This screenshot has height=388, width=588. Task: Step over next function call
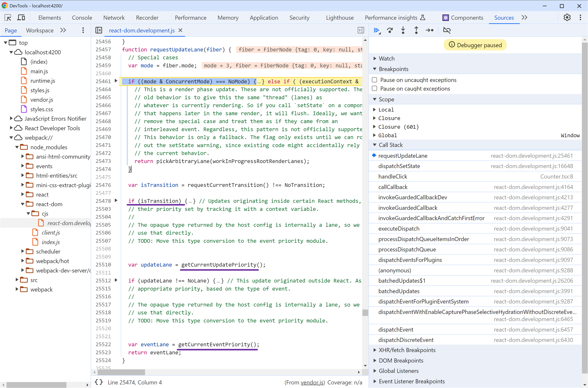pyautogui.click(x=390, y=30)
